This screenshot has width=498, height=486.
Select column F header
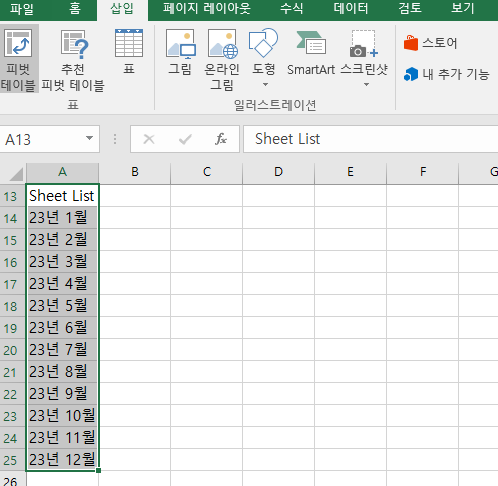coord(423,173)
